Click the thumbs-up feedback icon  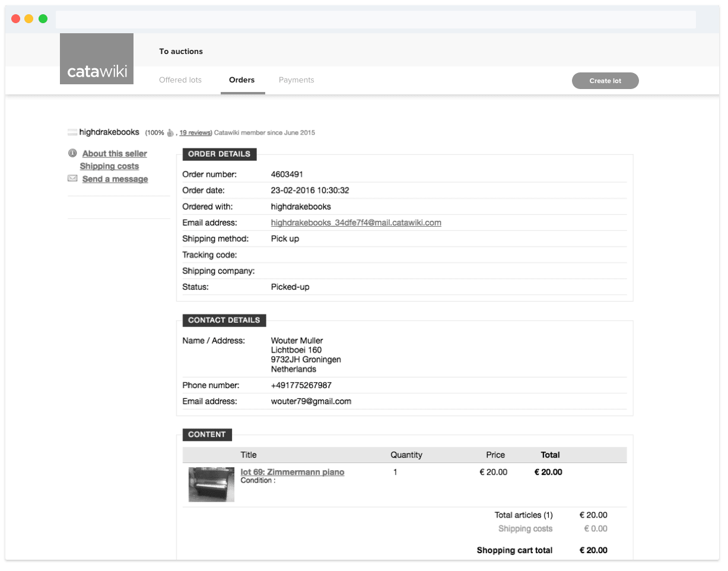170,133
